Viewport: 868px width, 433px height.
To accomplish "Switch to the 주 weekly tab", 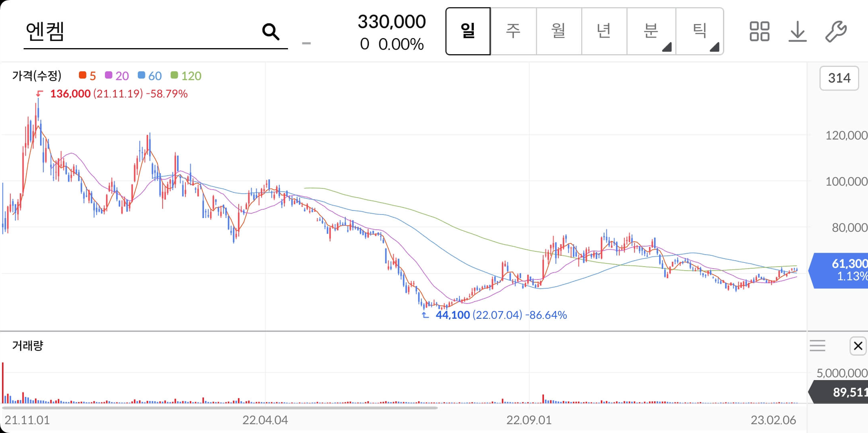I will 513,31.
